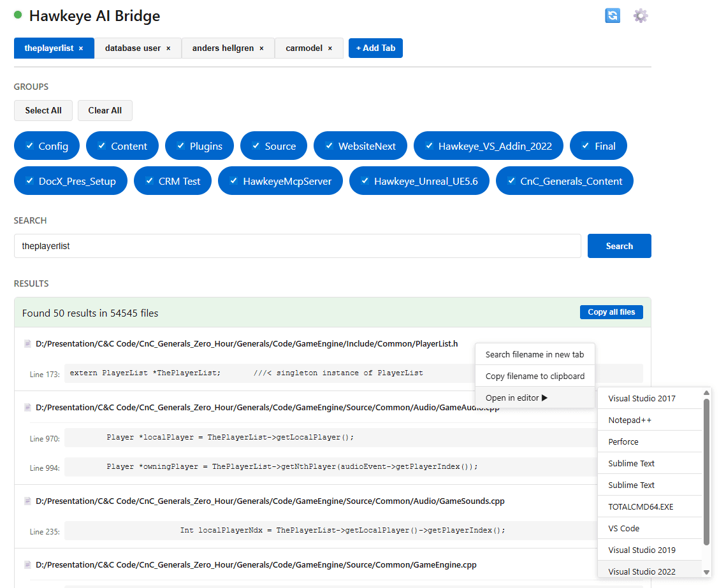Click the Select All groups button

tap(43, 111)
